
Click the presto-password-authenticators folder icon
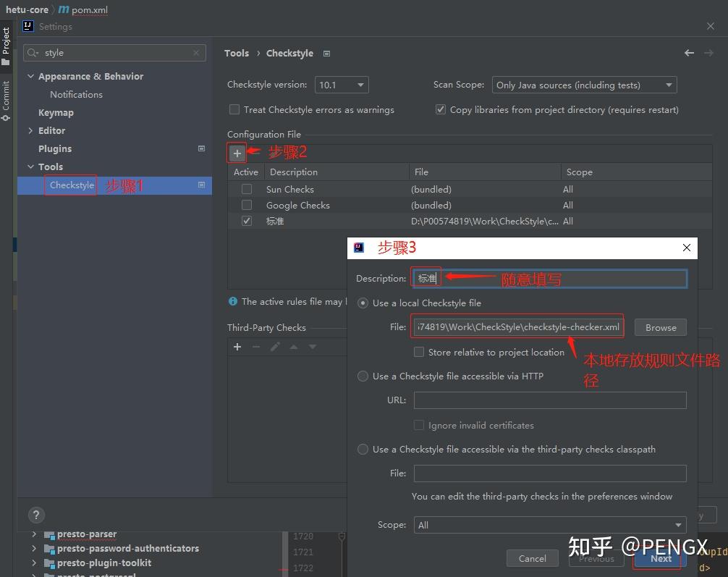(x=49, y=549)
